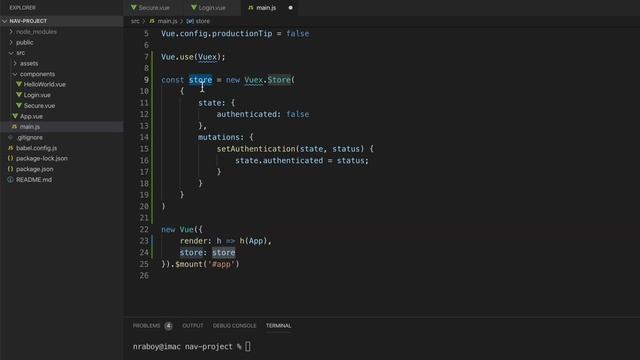This screenshot has width=640, height=360.
Task: Open HelloWorld.vue in explorer
Action: tap(44, 84)
